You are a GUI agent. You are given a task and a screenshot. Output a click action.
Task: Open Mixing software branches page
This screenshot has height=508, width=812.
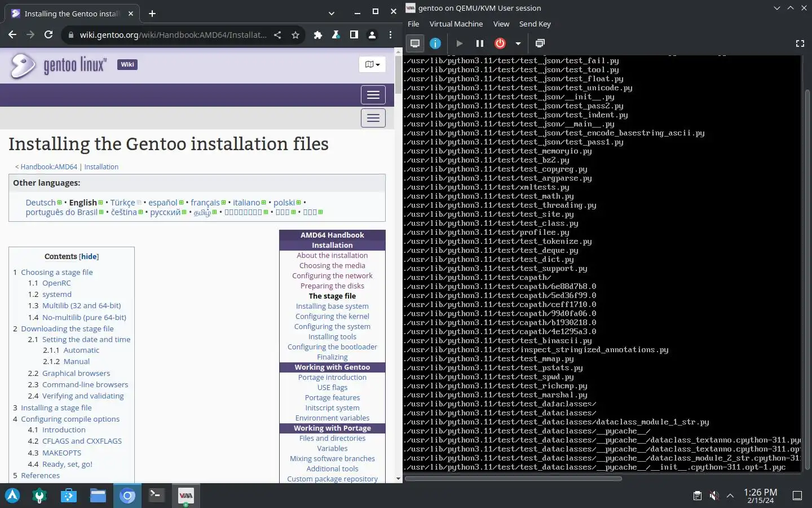[x=332, y=459]
